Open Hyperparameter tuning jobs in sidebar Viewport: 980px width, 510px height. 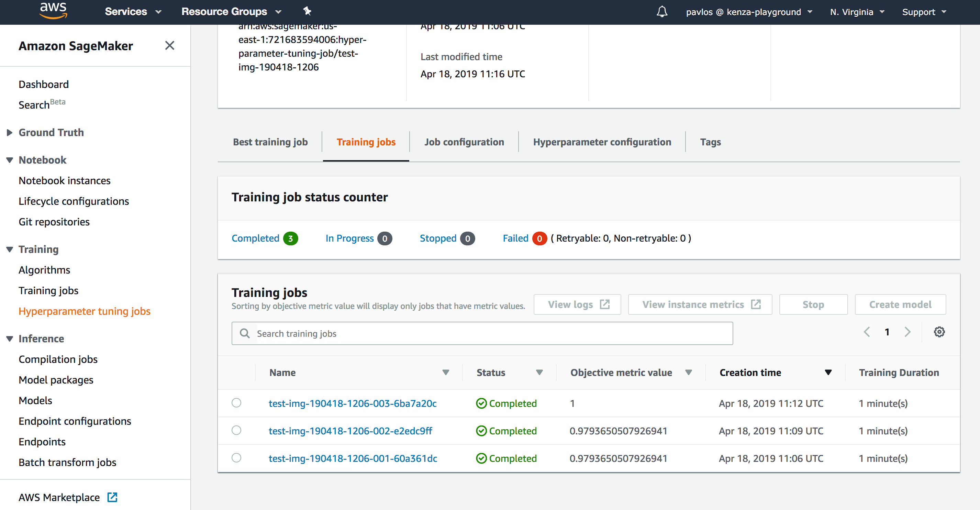click(85, 311)
